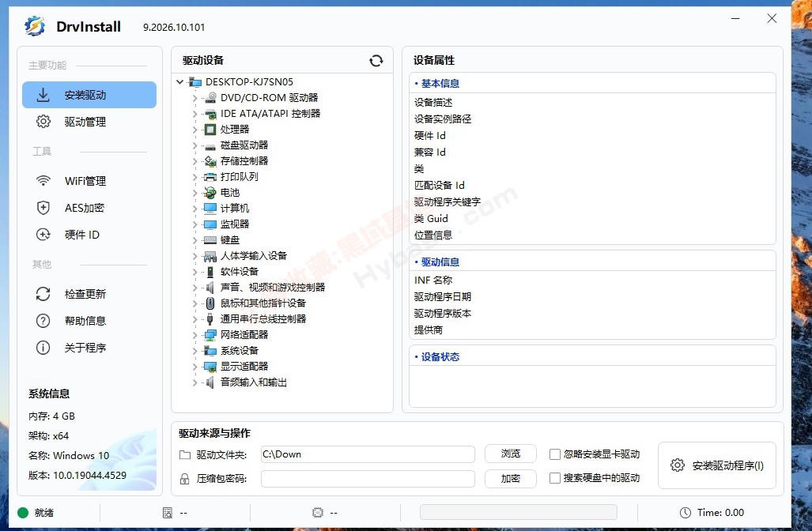Select the 驱动信息 section header
812x531 pixels.
click(x=592, y=262)
